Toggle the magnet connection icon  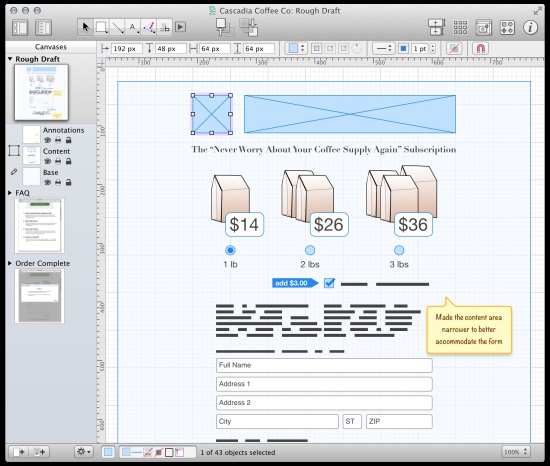[481, 48]
